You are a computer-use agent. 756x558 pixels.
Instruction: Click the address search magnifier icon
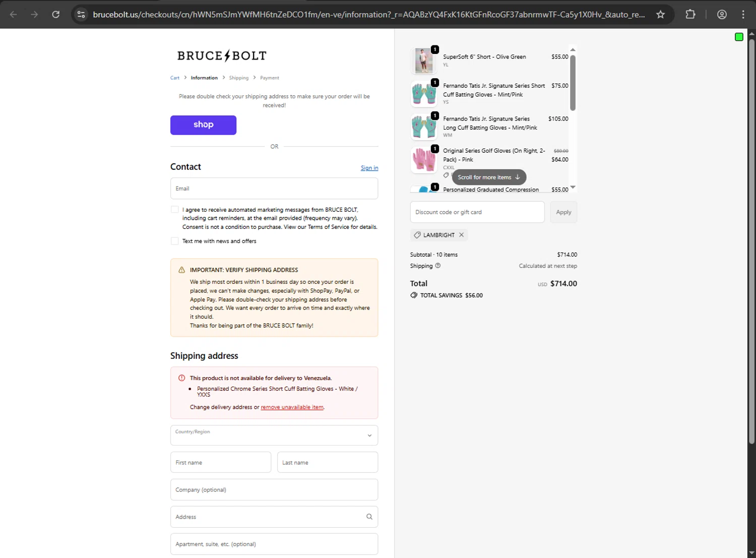369,517
